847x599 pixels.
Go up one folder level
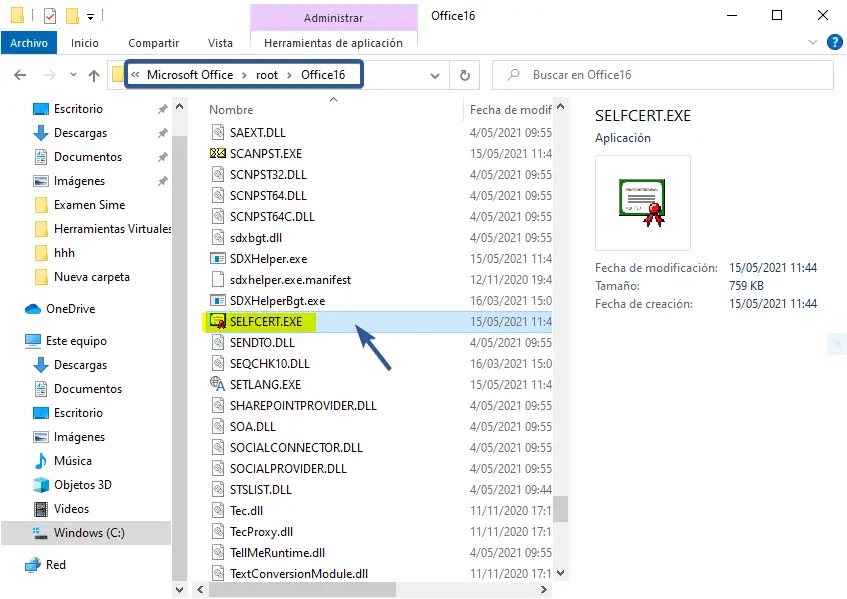point(94,75)
